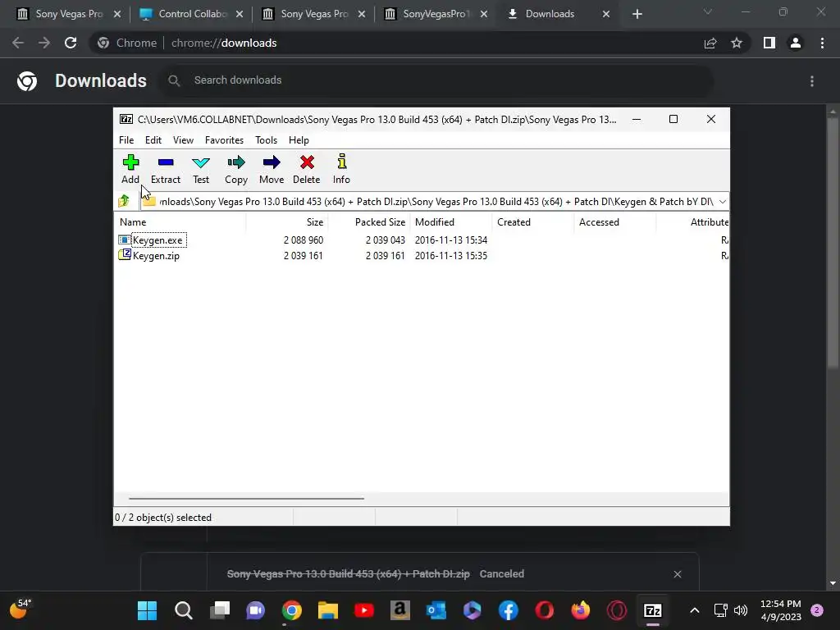The height and width of the screenshot is (630, 840).
Task: Click the volume icon in system tray
Action: [741, 610]
